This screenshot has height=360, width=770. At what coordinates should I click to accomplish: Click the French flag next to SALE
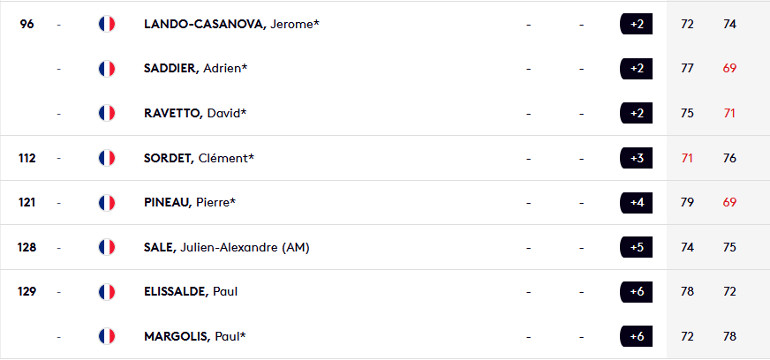(107, 248)
